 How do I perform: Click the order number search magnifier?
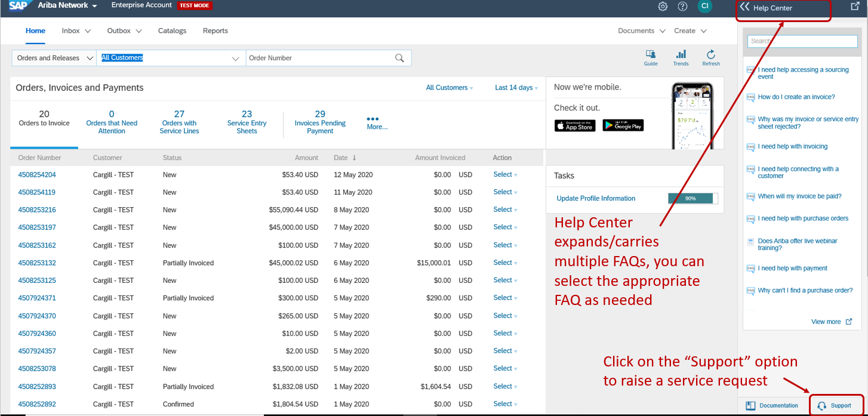tap(399, 58)
